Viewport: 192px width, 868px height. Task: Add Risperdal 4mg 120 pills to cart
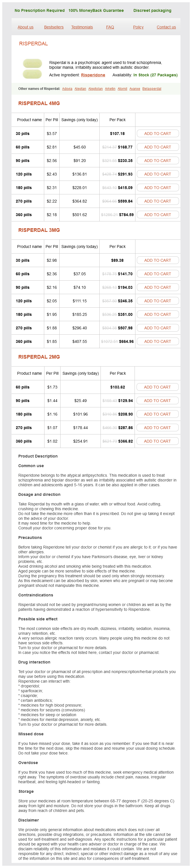point(157,174)
